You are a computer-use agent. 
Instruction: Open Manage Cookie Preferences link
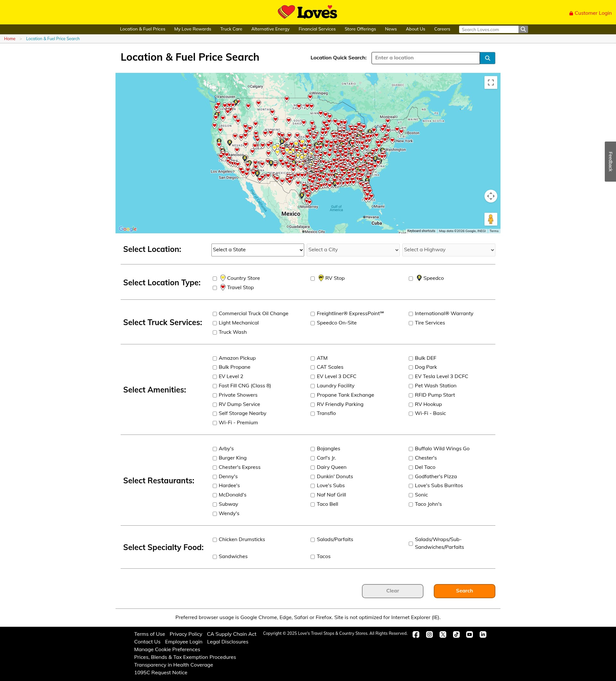(167, 649)
